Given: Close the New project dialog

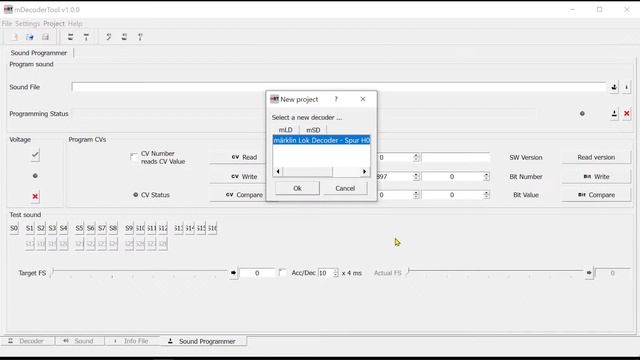Looking at the screenshot, I should tap(363, 99).
